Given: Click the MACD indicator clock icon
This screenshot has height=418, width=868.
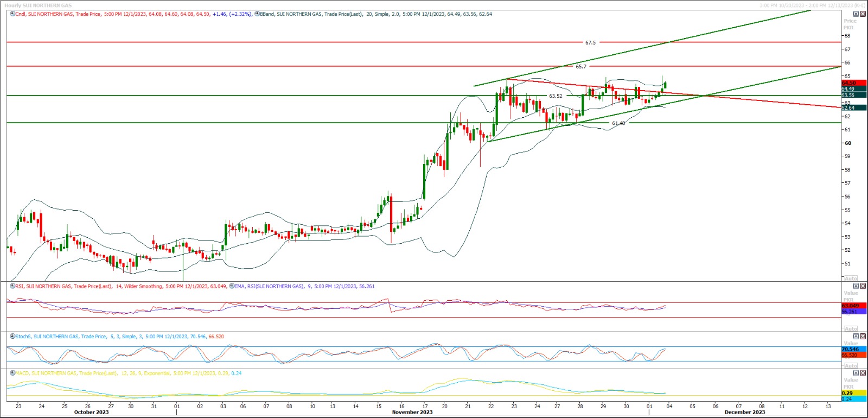Looking at the screenshot, I should (12, 373).
